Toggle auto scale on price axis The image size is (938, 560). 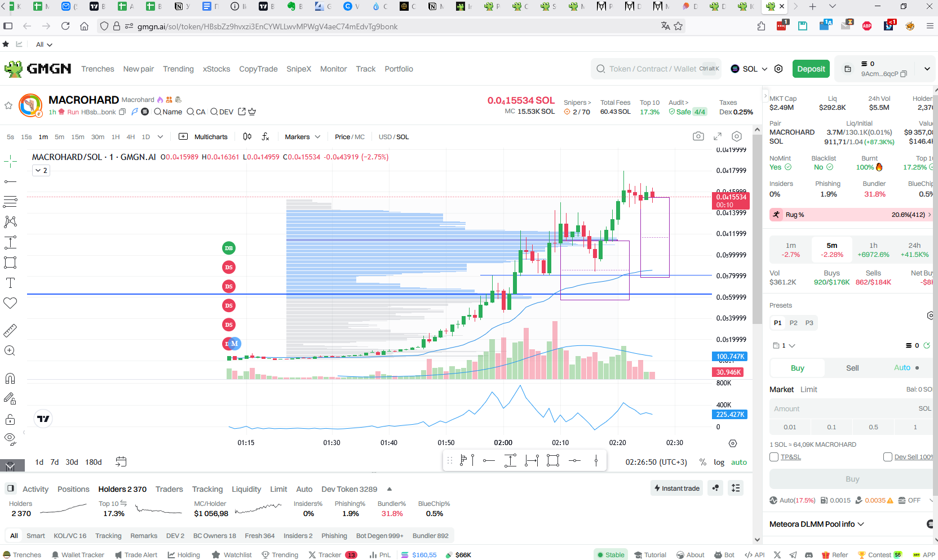tap(738, 462)
